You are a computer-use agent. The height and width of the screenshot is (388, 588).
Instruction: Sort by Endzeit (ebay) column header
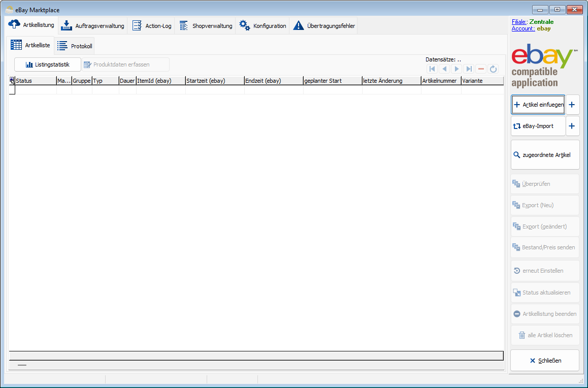tap(274, 81)
